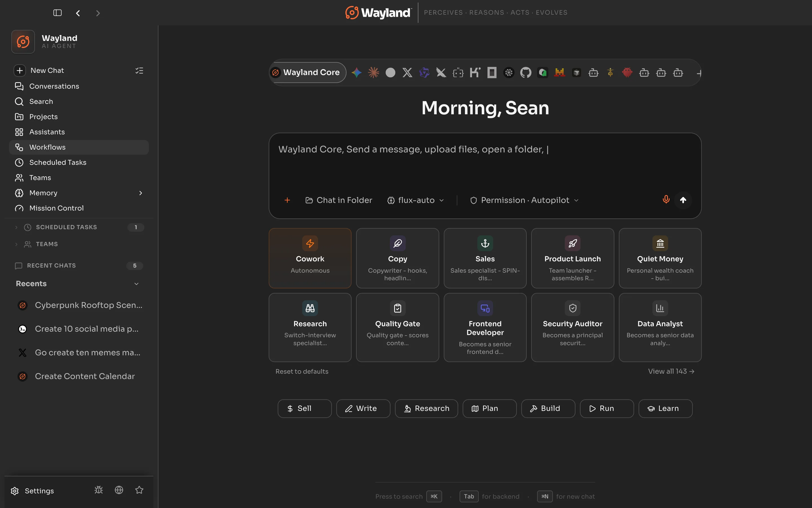
Task: Click the star icon in sidebar footer
Action: pyautogui.click(x=139, y=490)
